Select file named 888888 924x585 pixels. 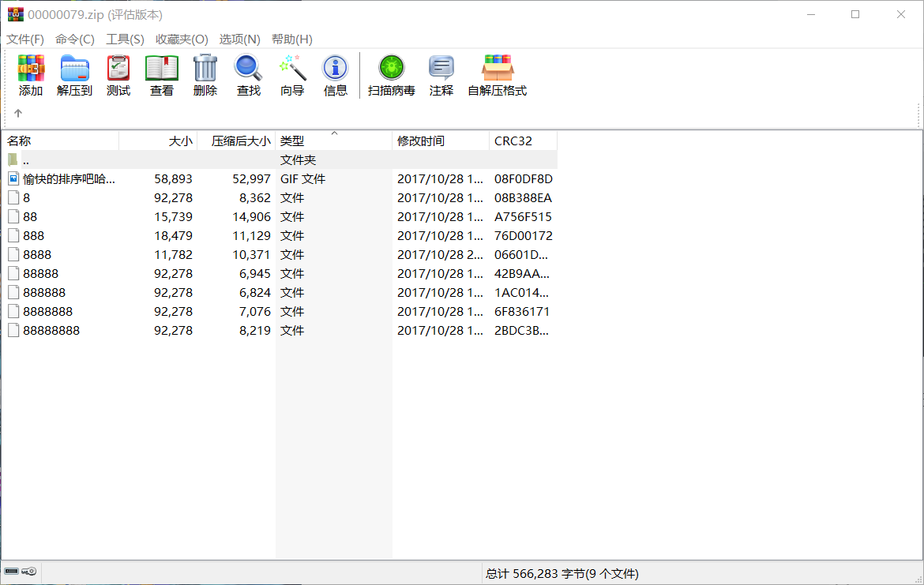tap(44, 292)
